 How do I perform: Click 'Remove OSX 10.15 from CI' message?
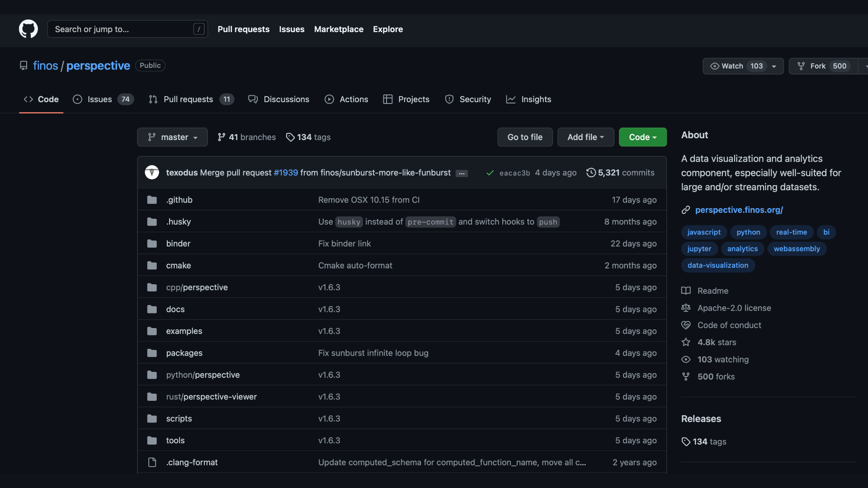pyautogui.click(x=368, y=200)
